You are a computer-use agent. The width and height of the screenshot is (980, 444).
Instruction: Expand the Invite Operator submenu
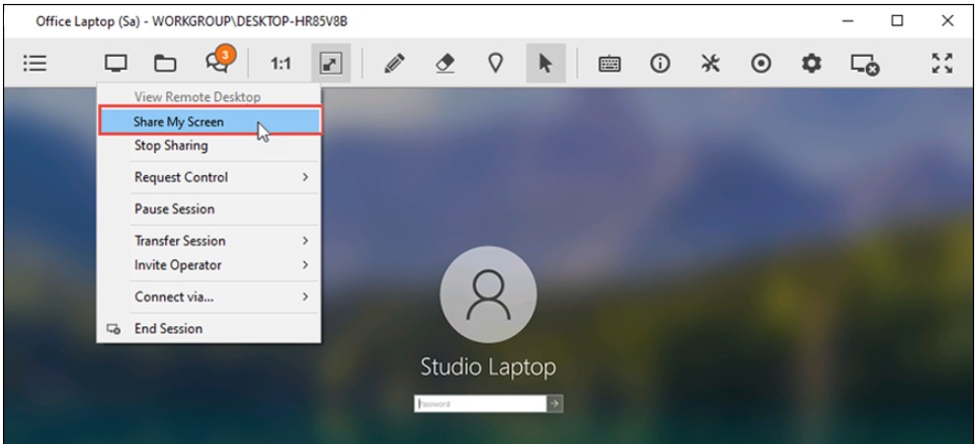pyautogui.click(x=210, y=265)
